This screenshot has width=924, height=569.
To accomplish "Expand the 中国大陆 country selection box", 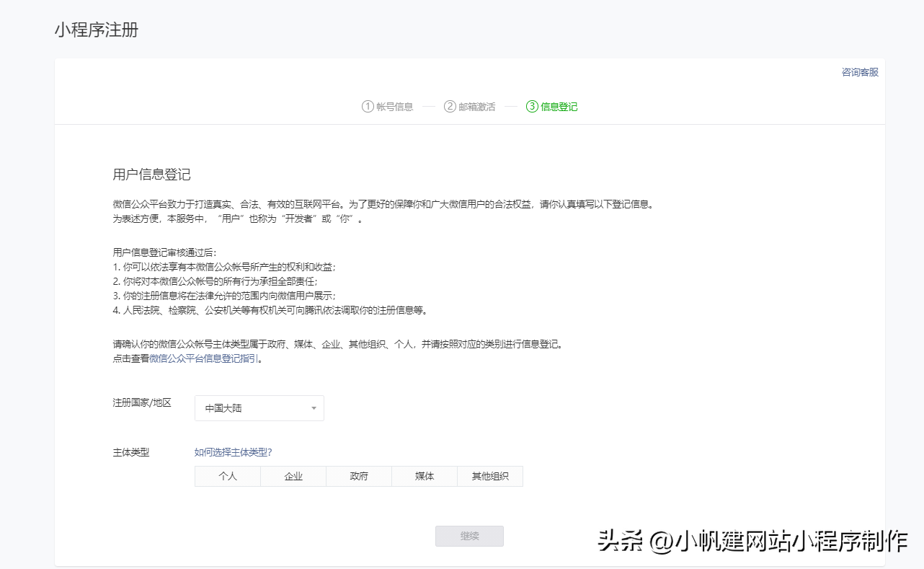I will click(x=259, y=408).
